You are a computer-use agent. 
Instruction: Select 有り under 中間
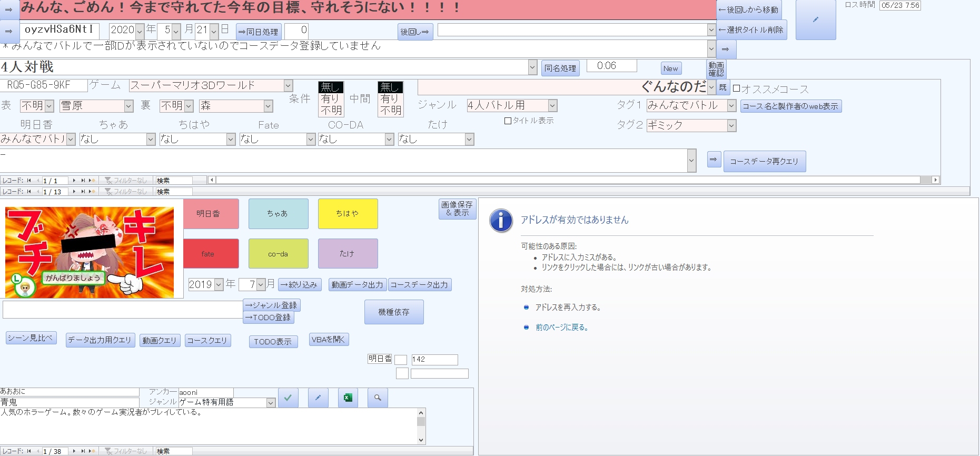(390, 99)
